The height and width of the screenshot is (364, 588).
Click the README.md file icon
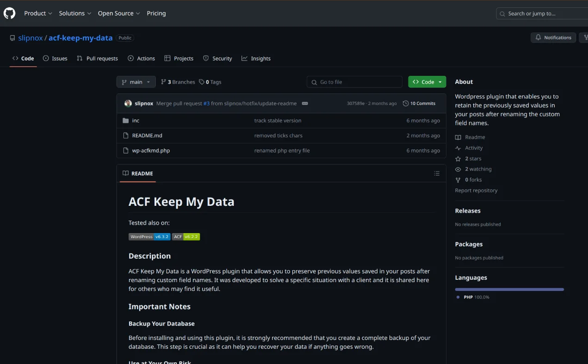point(125,136)
